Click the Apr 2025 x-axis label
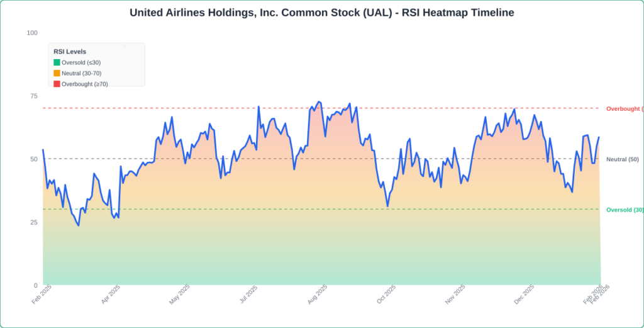 (111, 295)
